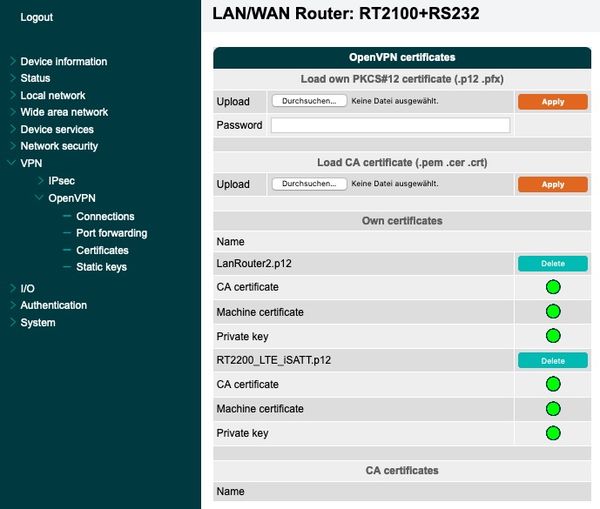Apply the PKCS#12 certificate upload
The width and height of the screenshot is (600, 509).
click(x=553, y=102)
